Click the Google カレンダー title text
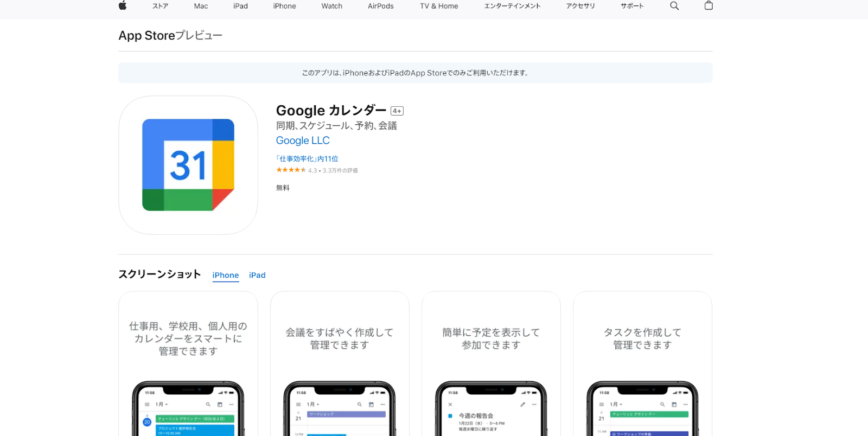The image size is (868, 436). (x=331, y=111)
